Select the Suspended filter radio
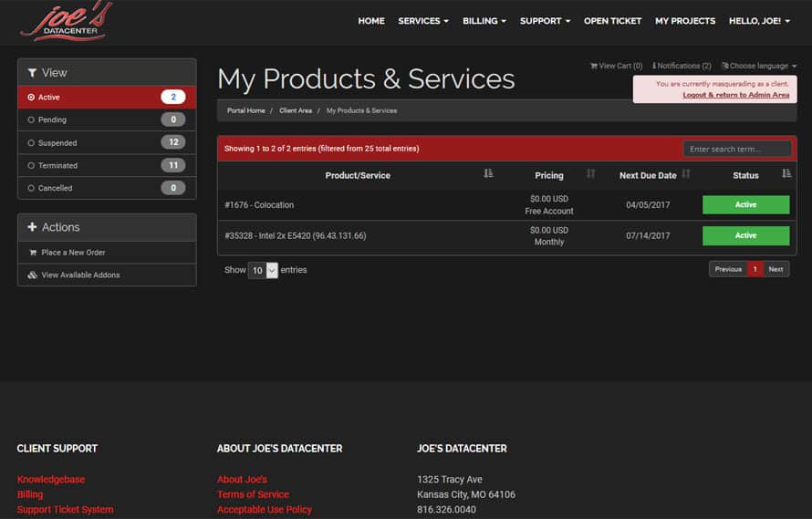 pos(31,143)
